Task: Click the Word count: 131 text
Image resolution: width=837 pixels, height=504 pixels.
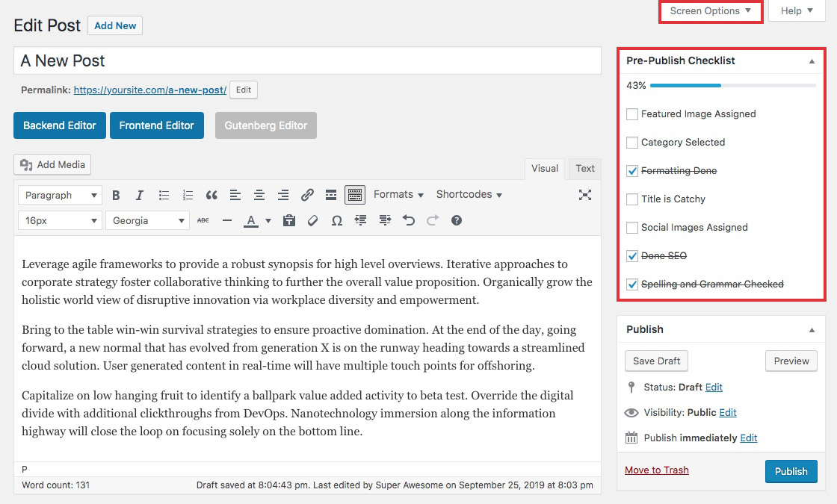Action: [55, 485]
